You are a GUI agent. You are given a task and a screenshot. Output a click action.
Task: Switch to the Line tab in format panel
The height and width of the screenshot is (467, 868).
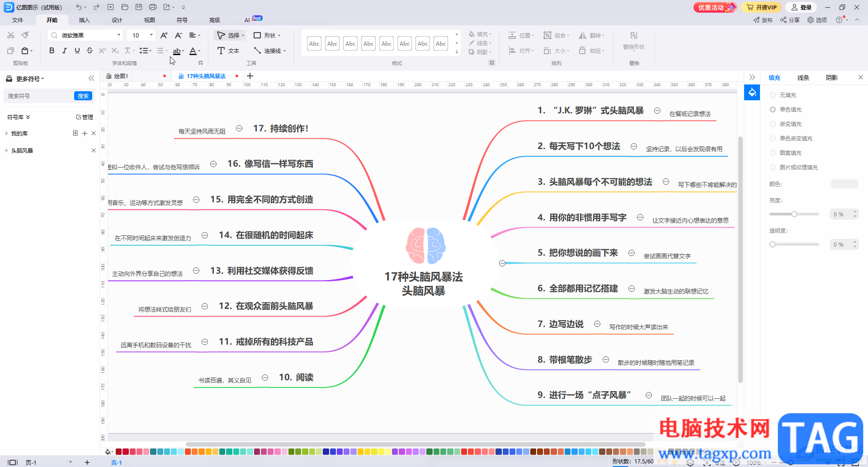click(803, 78)
